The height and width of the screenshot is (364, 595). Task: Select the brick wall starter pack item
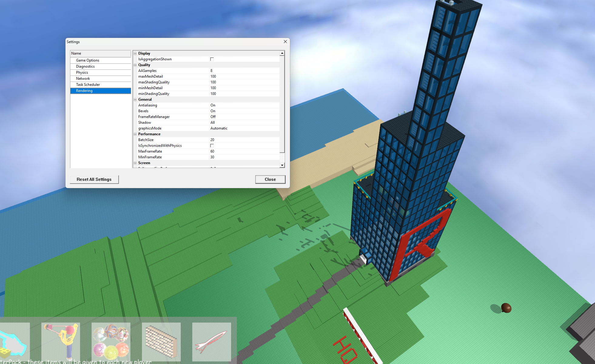[161, 341]
